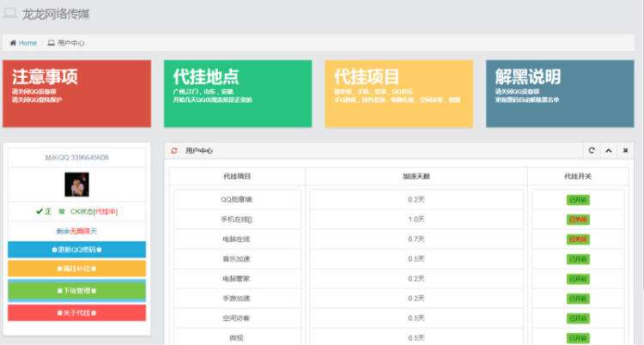Click the red refresh icon beside 用户中心 panel title
644x345 pixels.
click(x=174, y=151)
